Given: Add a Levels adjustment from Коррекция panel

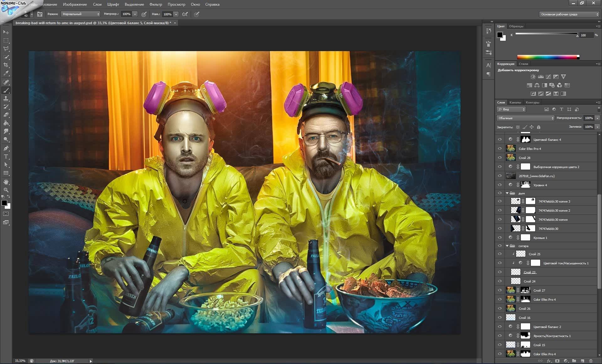Looking at the screenshot, I should pyautogui.click(x=541, y=76).
